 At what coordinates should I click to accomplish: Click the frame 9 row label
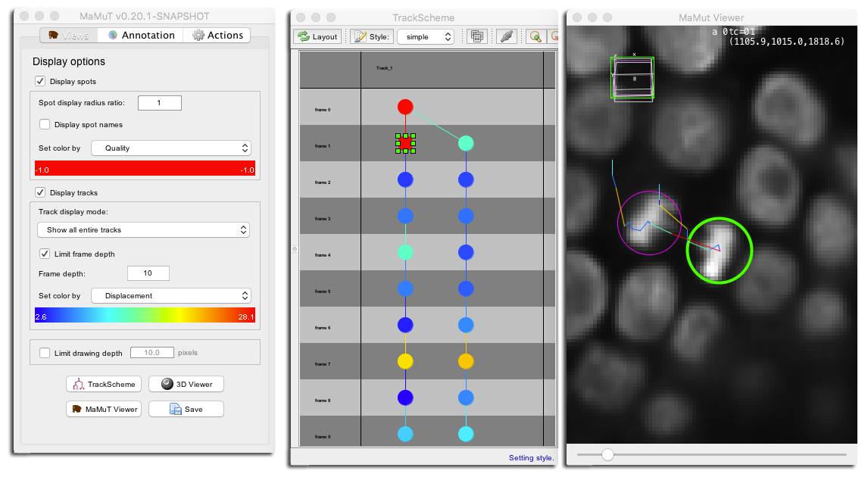(323, 437)
